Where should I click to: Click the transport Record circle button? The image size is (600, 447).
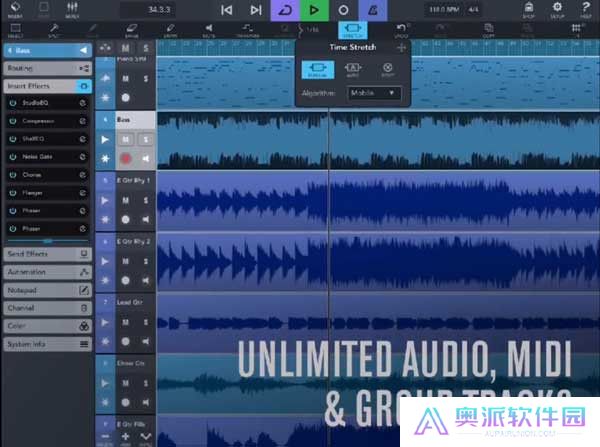[x=343, y=10]
